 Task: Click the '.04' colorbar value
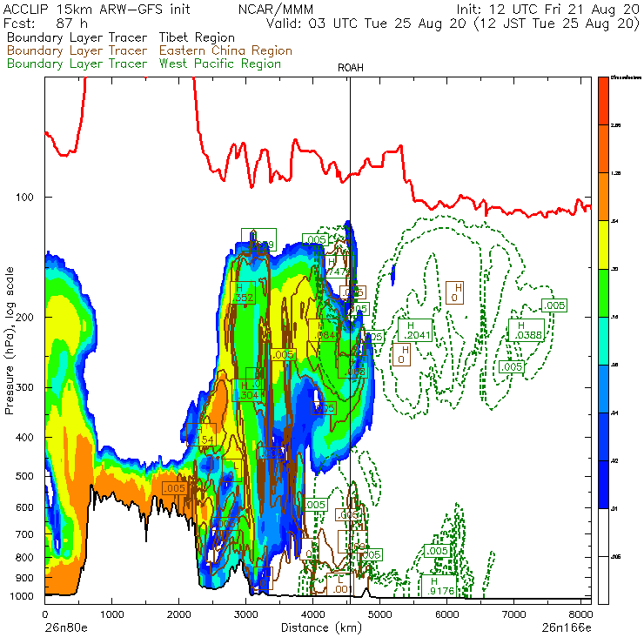coord(614,413)
